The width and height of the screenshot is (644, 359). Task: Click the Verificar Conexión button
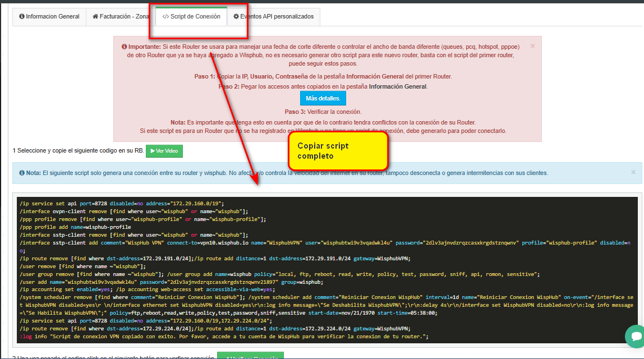point(250,356)
